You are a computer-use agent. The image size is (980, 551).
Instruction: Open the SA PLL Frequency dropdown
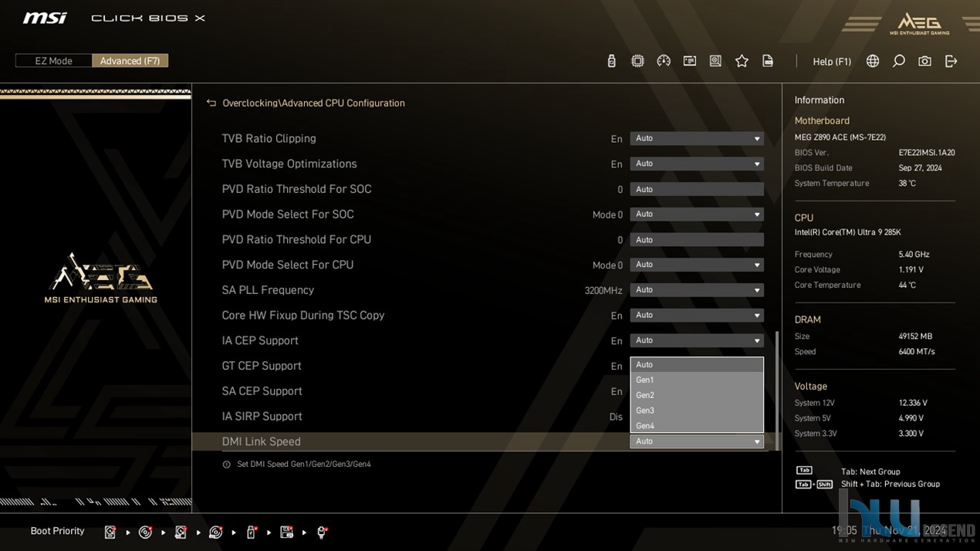697,290
